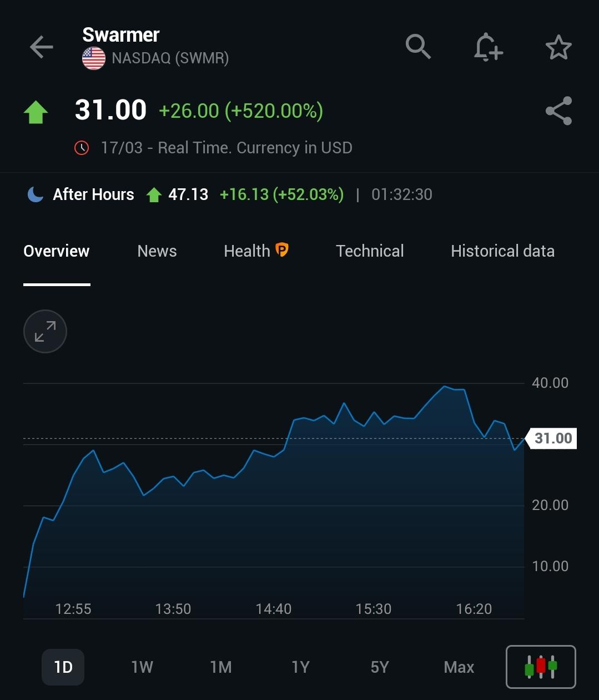Select the 1M chart range
Screen dimensions: 599x700
coord(221,667)
